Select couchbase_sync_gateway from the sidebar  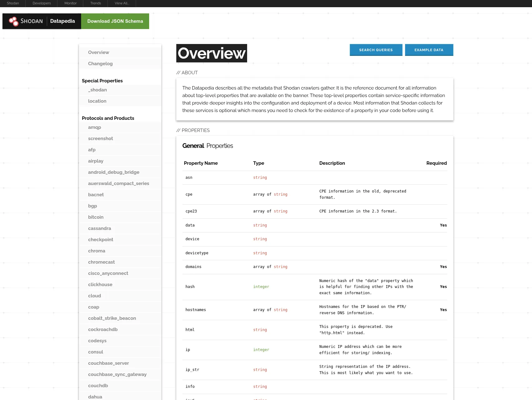(117, 374)
